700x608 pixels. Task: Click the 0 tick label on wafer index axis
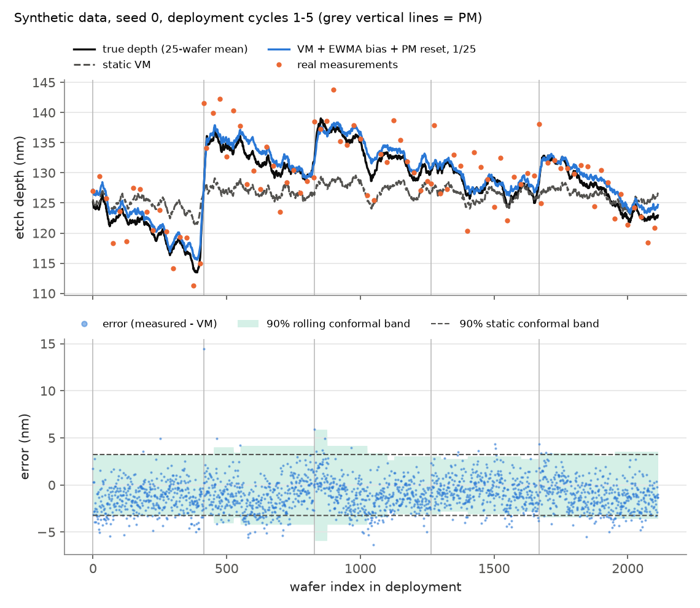[x=93, y=569]
